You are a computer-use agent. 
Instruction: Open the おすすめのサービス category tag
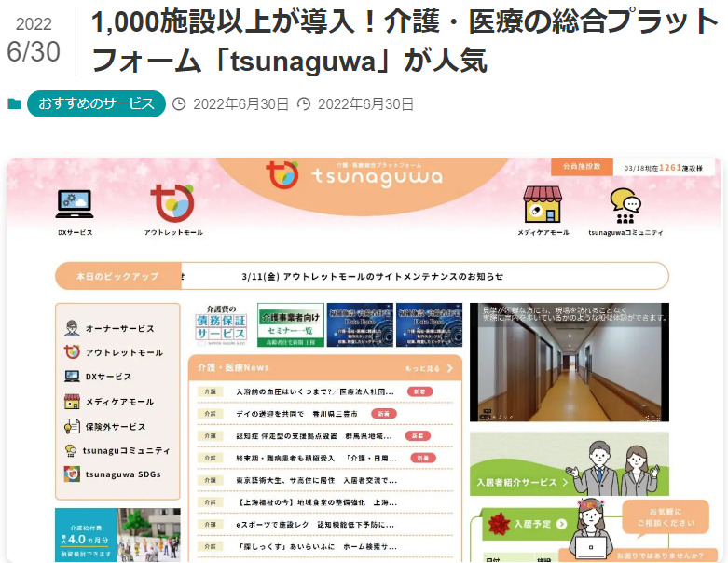[x=96, y=103]
